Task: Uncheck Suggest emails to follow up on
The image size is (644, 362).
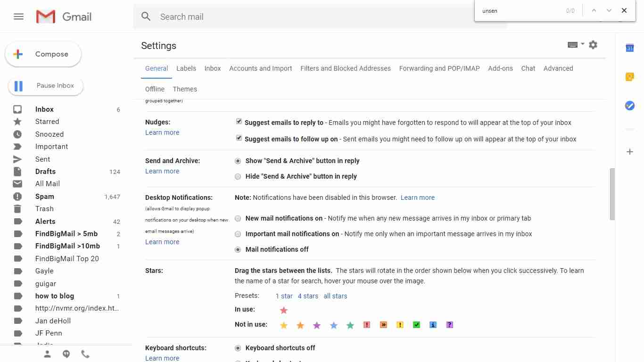Action: coord(239,138)
